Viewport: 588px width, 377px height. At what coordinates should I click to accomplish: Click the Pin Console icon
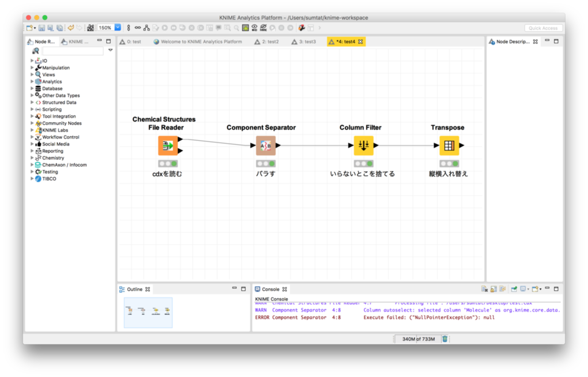point(514,289)
